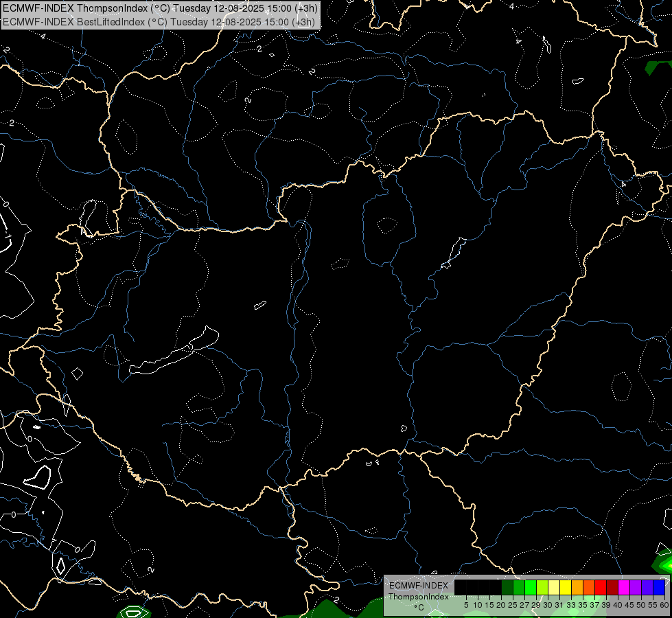The image size is (672, 618).
Task: Click the legend scale value 10
Action: tap(478, 605)
